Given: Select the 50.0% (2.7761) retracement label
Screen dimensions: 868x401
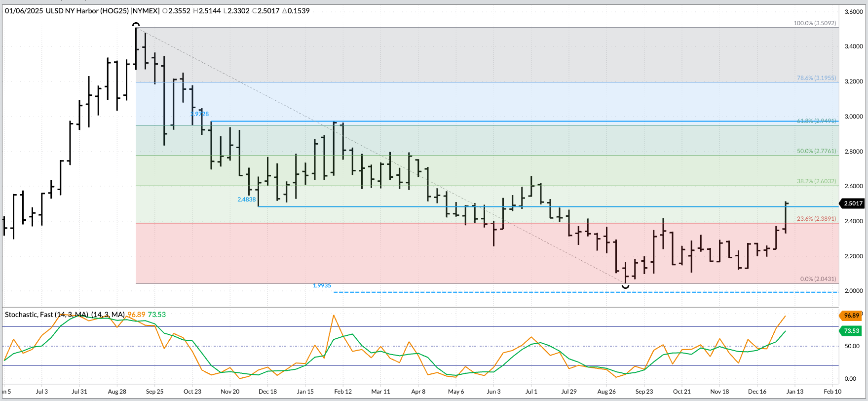Looking at the screenshot, I should 816,151.
